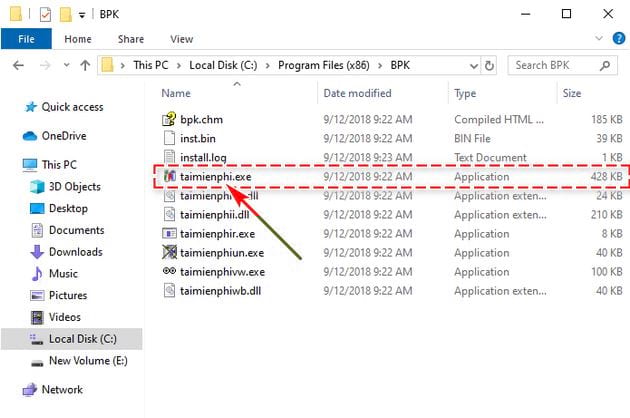The height and width of the screenshot is (418, 630).
Task: Click the Back navigation arrow
Action: (x=18, y=65)
